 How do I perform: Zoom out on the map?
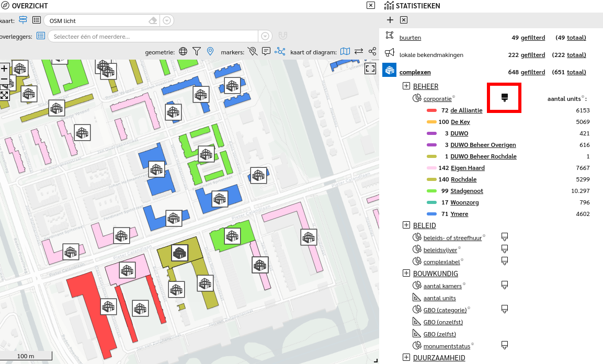point(4,79)
